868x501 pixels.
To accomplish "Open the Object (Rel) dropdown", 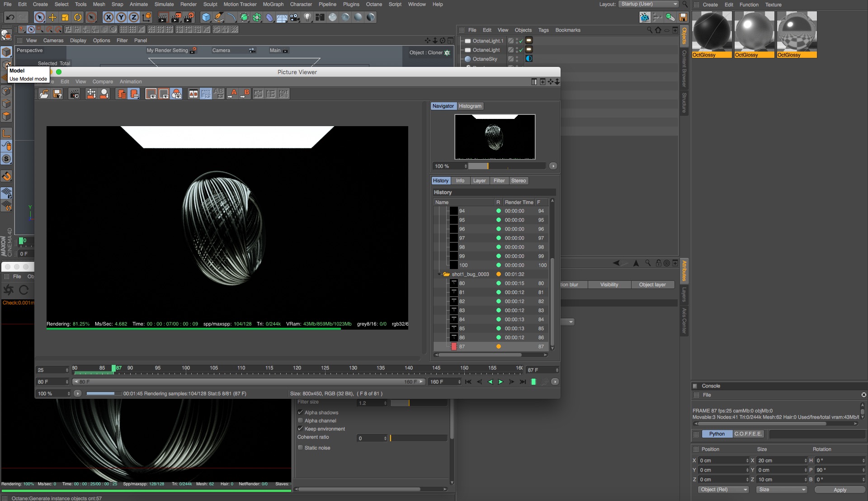I will pos(723,490).
